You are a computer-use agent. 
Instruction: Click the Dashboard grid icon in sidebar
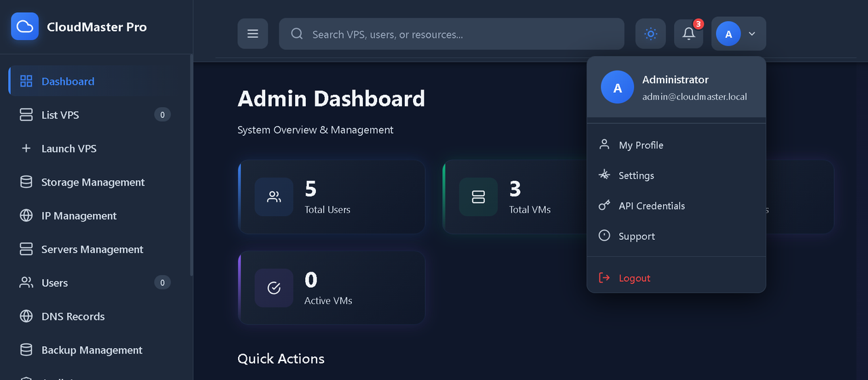click(x=26, y=81)
